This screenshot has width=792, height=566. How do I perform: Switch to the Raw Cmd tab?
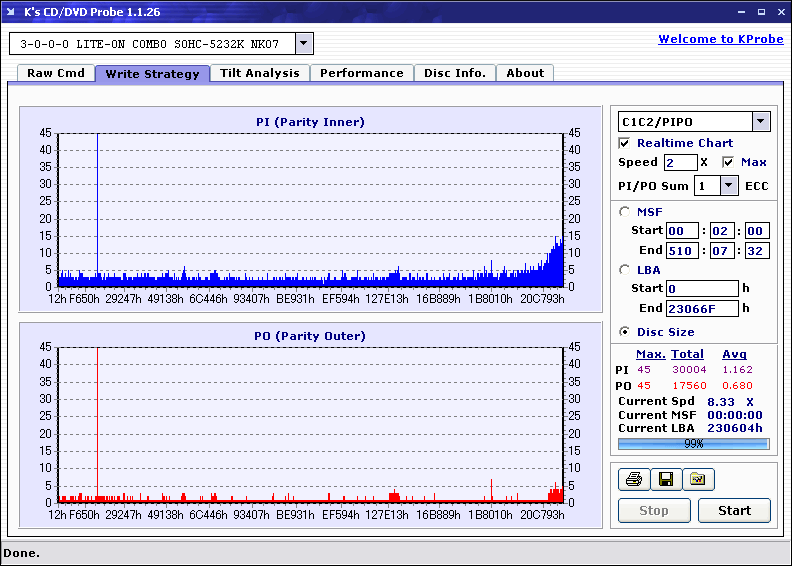(x=56, y=73)
